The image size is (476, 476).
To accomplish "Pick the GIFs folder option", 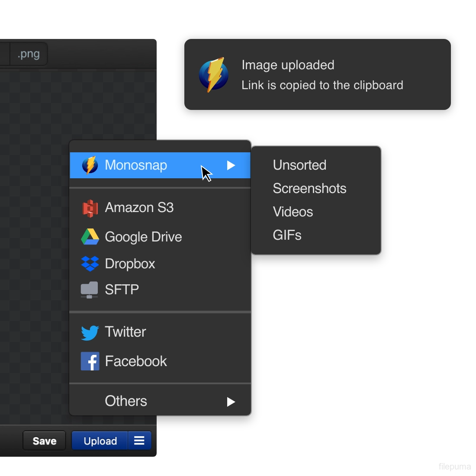I will point(287,235).
